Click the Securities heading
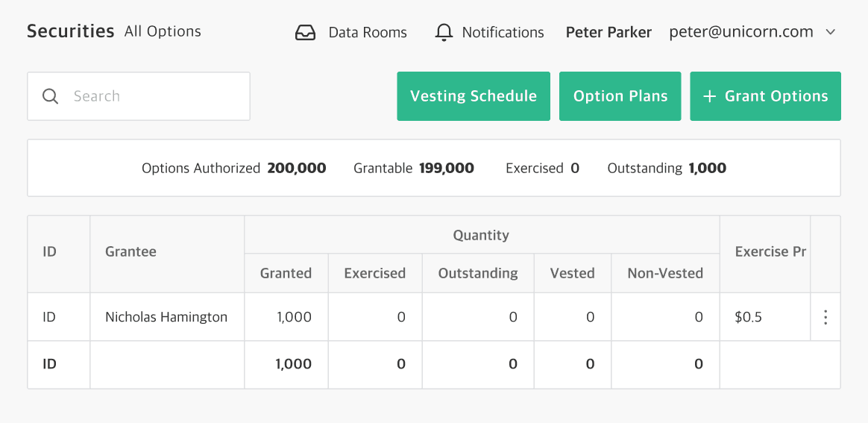 click(71, 31)
